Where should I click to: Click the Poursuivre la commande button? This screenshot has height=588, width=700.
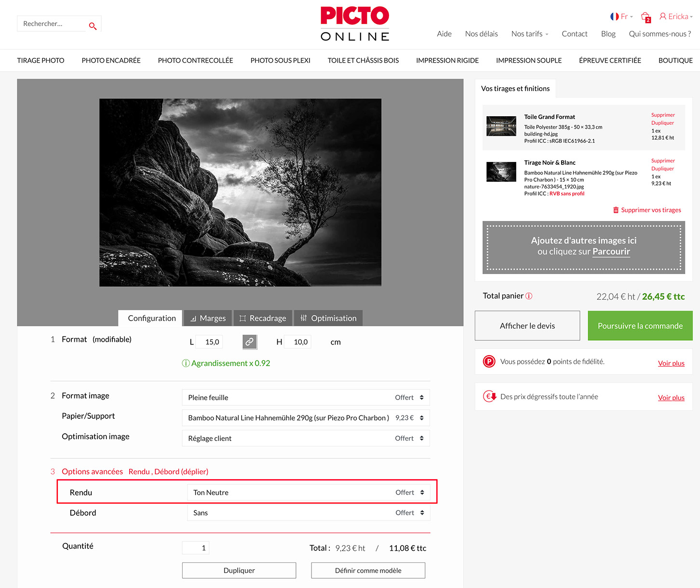click(x=640, y=326)
